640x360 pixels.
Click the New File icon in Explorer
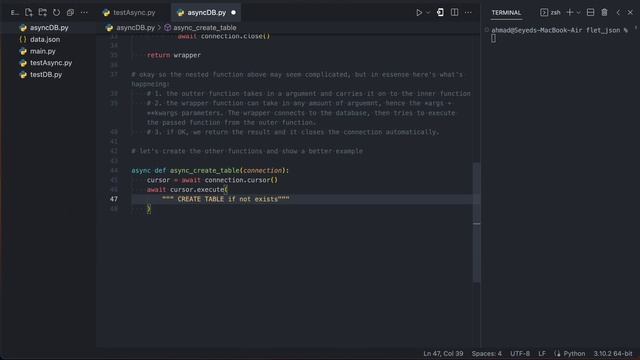coord(29,13)
